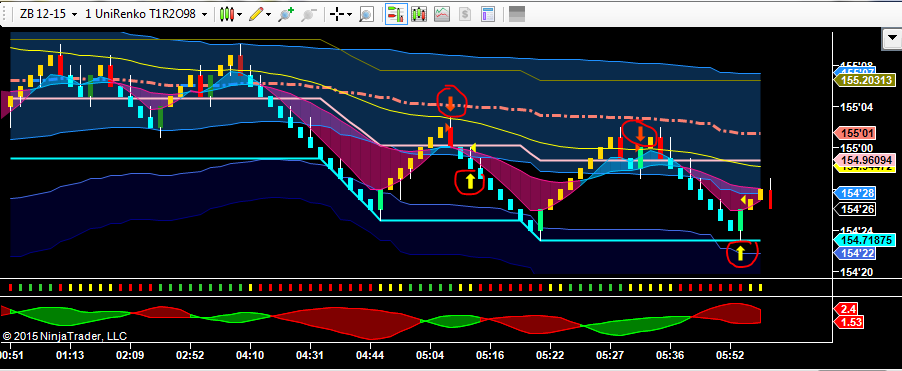Viewport: 902px width, 371px height.
Task: Open the Indicators line chart icon
Action: pos(442,14)
